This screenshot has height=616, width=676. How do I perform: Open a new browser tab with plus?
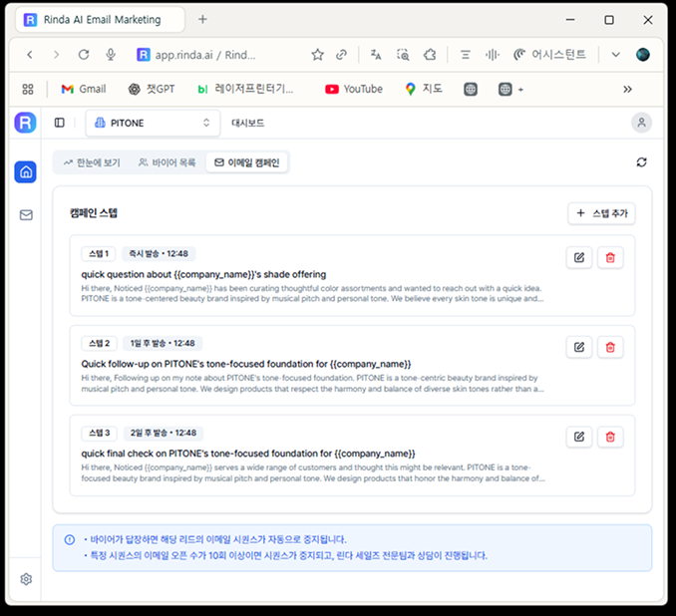[202, 19]
